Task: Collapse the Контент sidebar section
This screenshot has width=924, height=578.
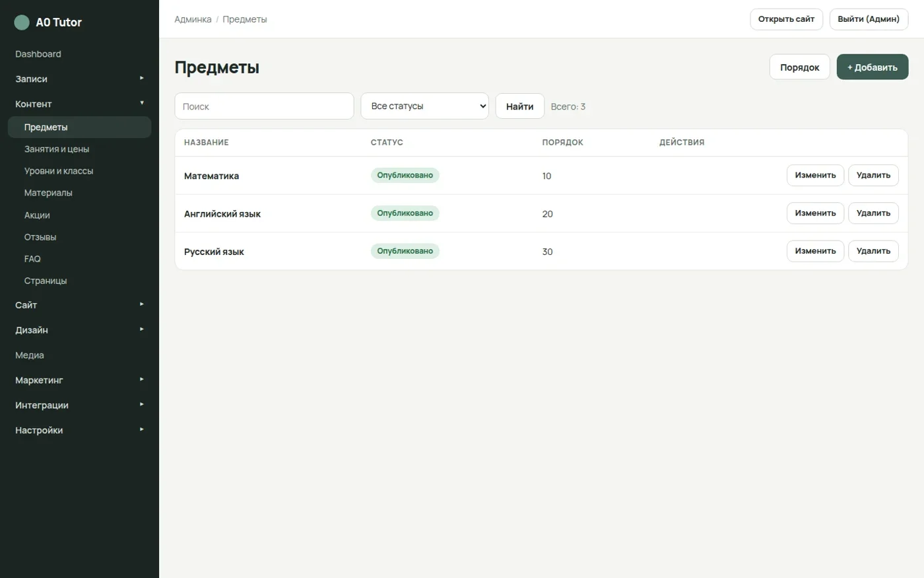Action: [x=79, y=104]
